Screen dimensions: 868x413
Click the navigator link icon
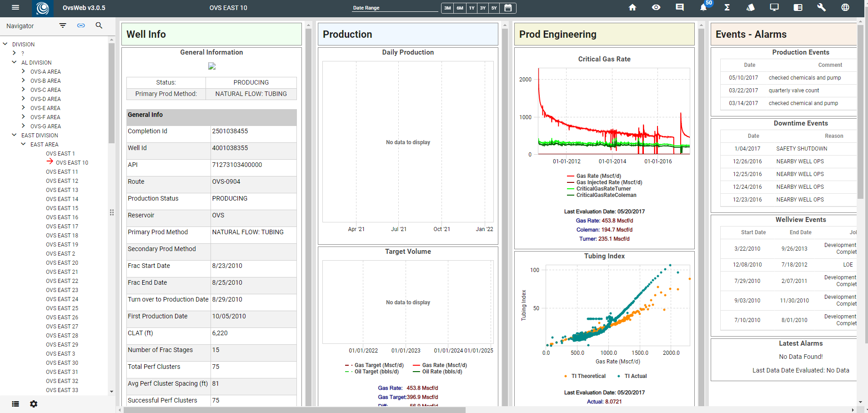pos(81,25)
